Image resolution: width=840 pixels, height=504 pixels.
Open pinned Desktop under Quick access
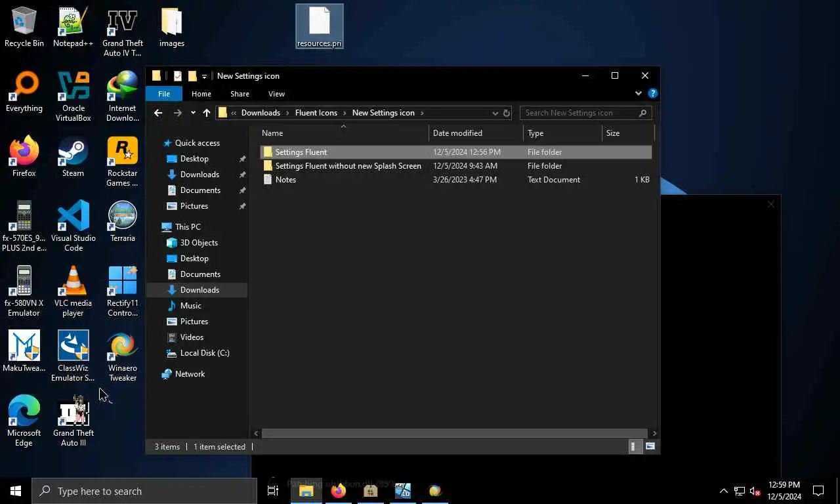[194, 159]
